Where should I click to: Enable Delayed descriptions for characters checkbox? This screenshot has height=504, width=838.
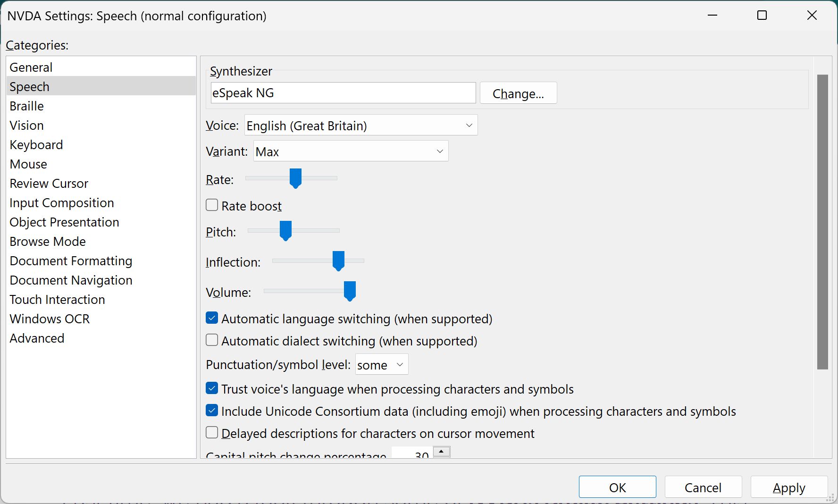click(x=212, y=433)
